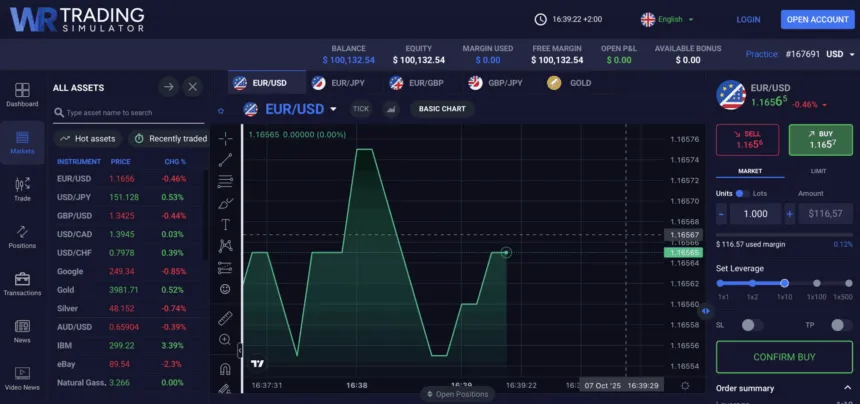This screenshot has height=404, width=860.
Task: Activate the zoom-in magnifier tool
Action: [225, 340]
